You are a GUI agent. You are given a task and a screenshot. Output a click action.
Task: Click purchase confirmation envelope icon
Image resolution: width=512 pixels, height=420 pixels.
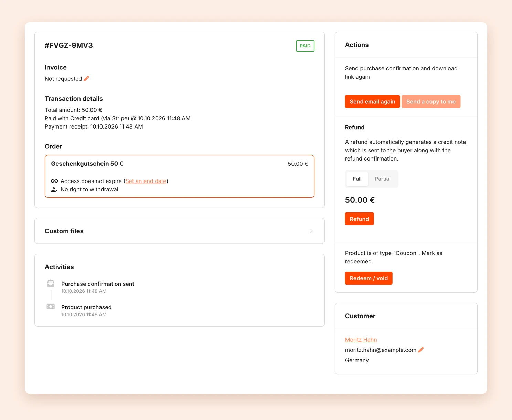[x=51, y=284]
